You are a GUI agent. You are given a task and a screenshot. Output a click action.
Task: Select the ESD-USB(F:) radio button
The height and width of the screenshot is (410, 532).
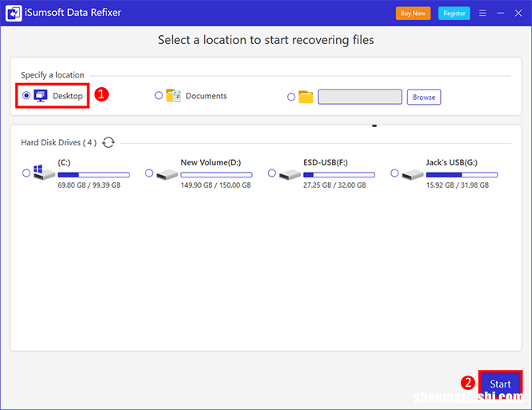[x=272, y=173]
